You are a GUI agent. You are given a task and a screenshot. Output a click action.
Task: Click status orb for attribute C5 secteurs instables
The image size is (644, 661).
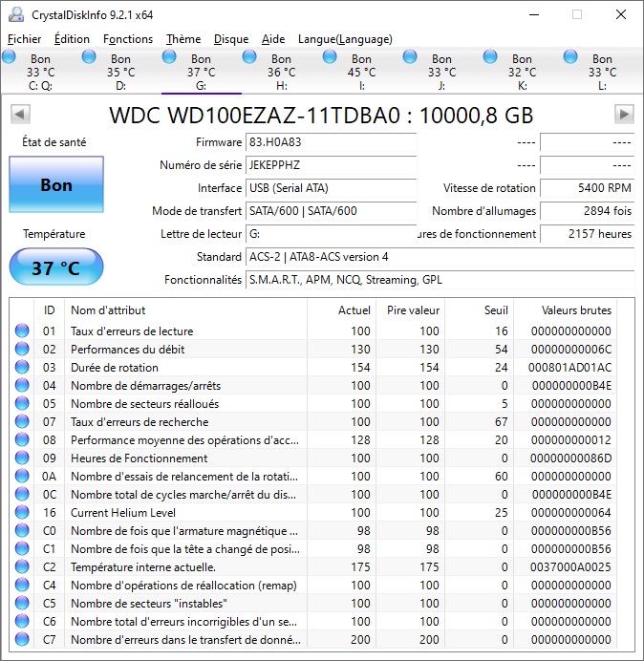click(22, 603)
